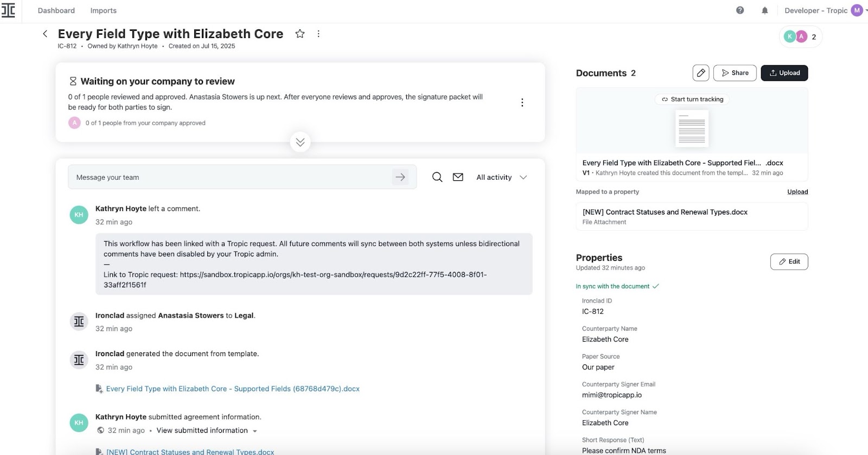Click the Our paper value
The width and height of the screenshot is (868, 455).
click(598, 367)
